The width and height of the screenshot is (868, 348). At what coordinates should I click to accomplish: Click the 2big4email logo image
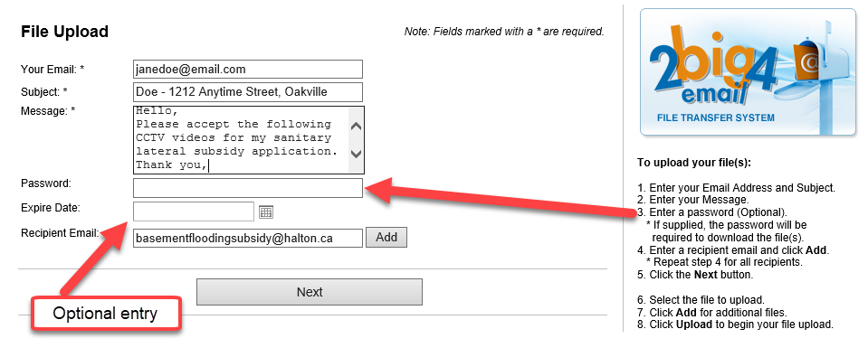[x=748, y=72]
